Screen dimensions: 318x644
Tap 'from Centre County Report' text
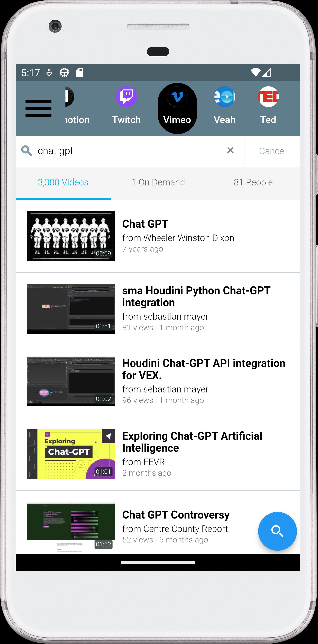tap(175, 529)
